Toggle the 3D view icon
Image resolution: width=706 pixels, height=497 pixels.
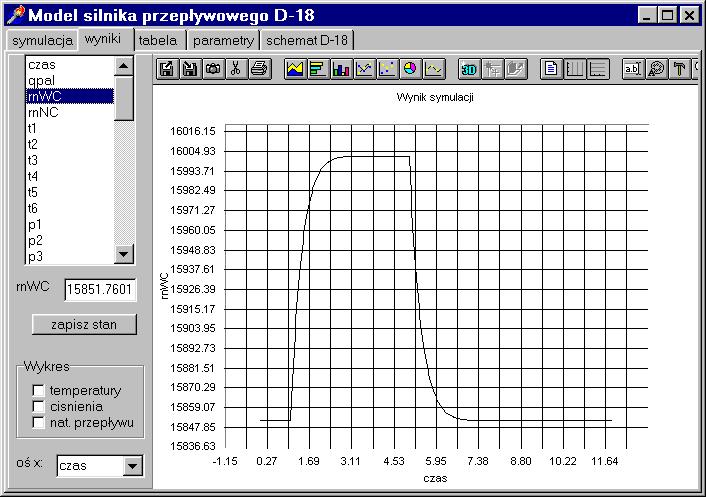coord(469,69)
